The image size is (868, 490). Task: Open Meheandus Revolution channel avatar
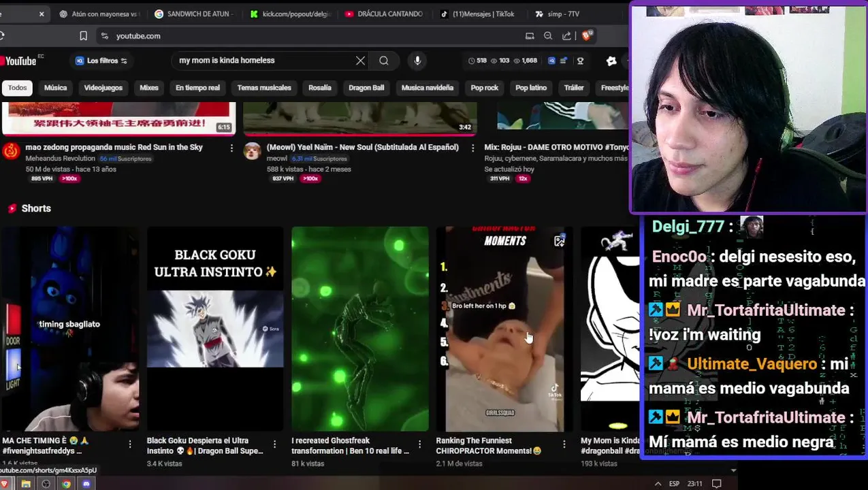pyautogui.click(x=10, y=150)
